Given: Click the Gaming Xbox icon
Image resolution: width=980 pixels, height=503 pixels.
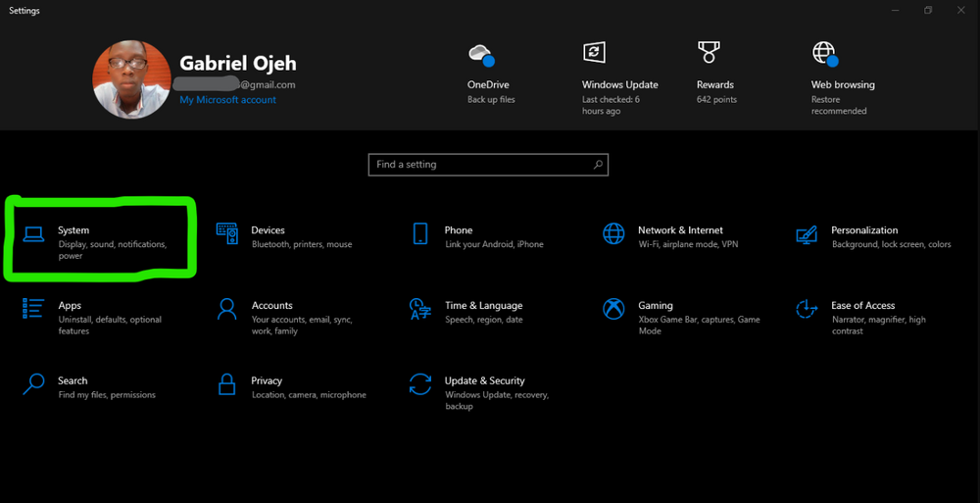Looking at the screenshot, I should 613,309.
